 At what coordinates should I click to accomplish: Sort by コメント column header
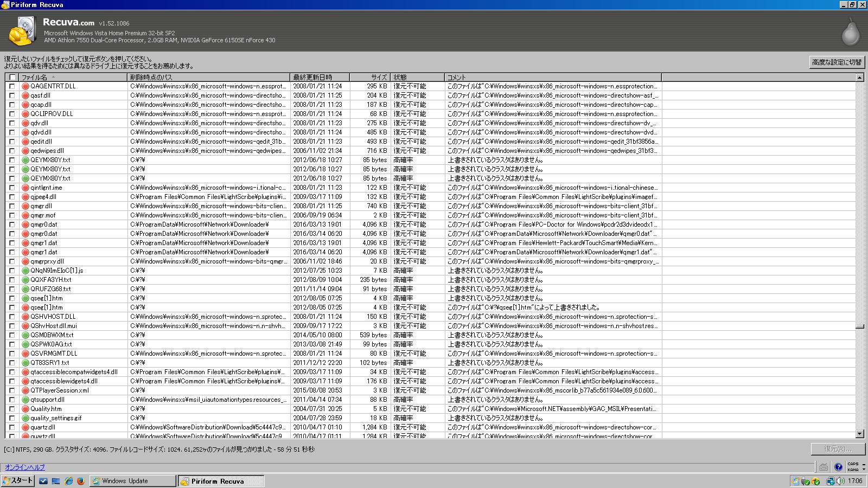coord(553,78)
